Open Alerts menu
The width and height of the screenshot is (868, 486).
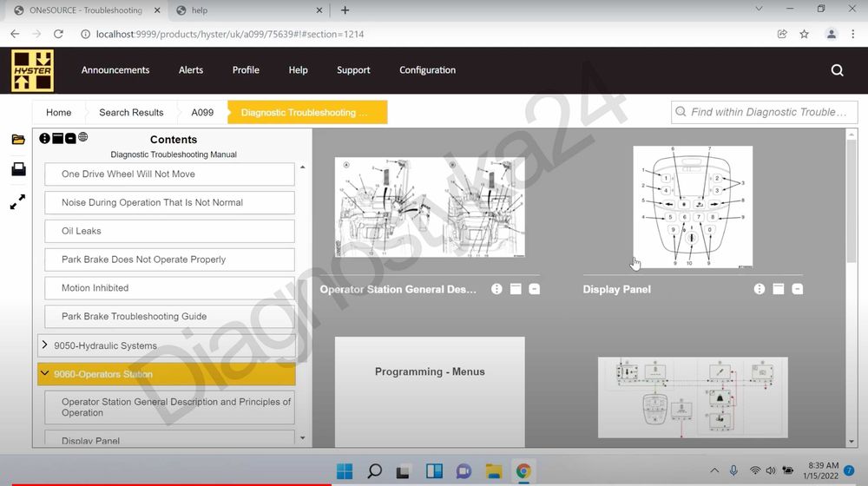tap(191, 70)
